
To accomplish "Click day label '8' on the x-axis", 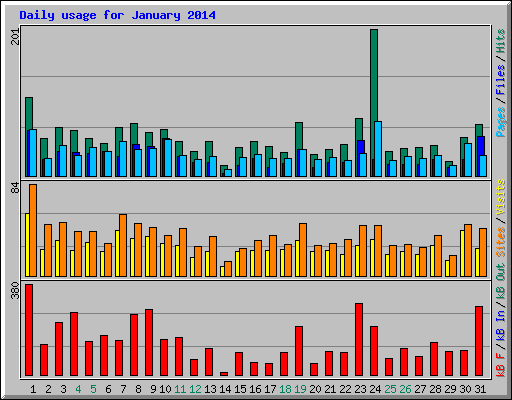I will coord(138,389).
